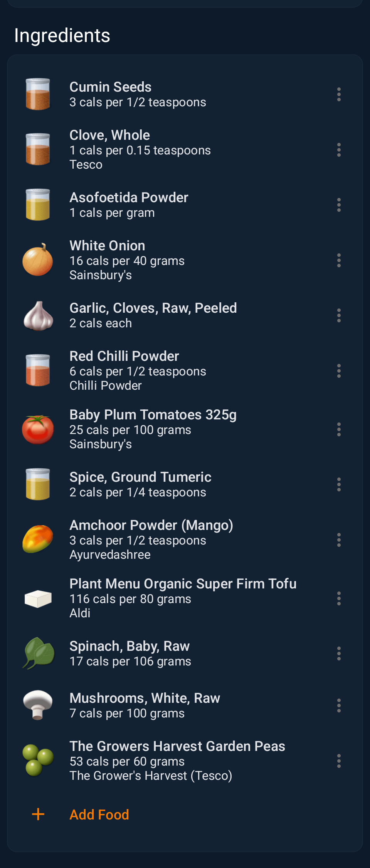370x868 pixels.
Task: Open the three-dot menu for White Onion
Action: pyautogui.click(x=339, y=260)
